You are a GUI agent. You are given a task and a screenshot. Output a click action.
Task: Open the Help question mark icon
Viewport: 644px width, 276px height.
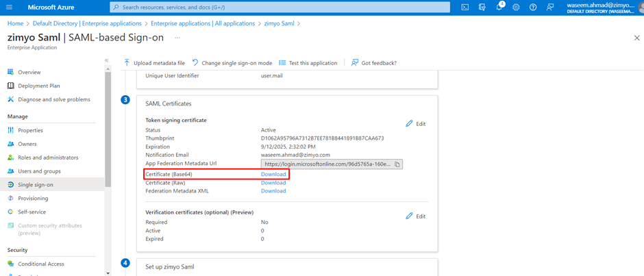533,8
